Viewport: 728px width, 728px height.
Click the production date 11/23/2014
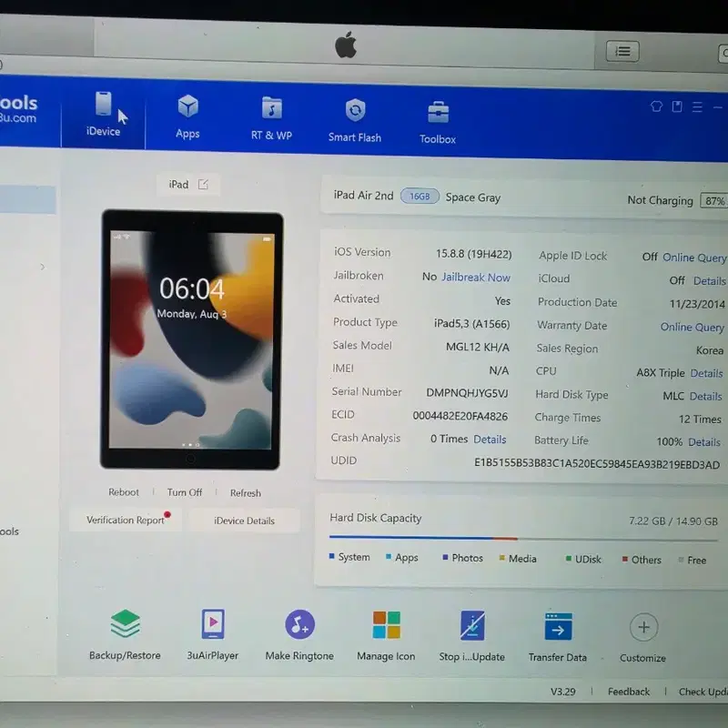697,304
